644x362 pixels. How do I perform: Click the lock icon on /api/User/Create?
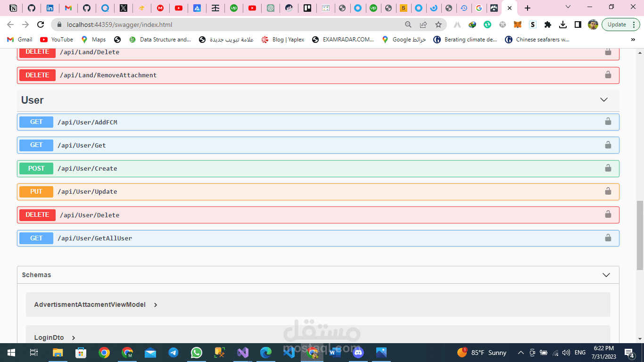coord(608,167)
